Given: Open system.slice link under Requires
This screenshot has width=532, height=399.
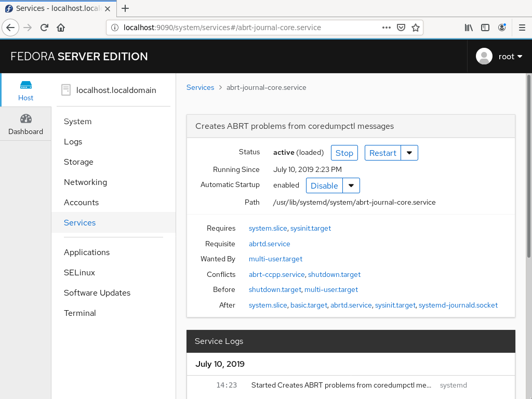Looking at the screenshot, I should click(x=268, y=229).
